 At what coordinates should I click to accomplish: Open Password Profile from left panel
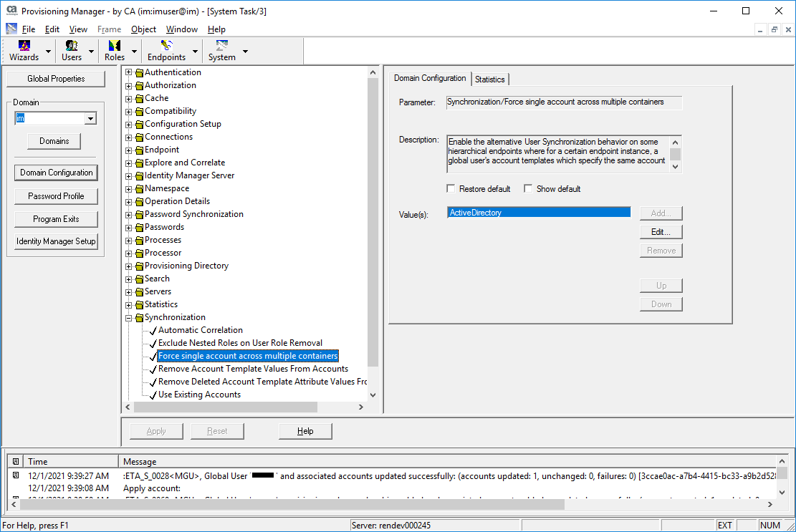pyautogui.click(x=56, y=196)
